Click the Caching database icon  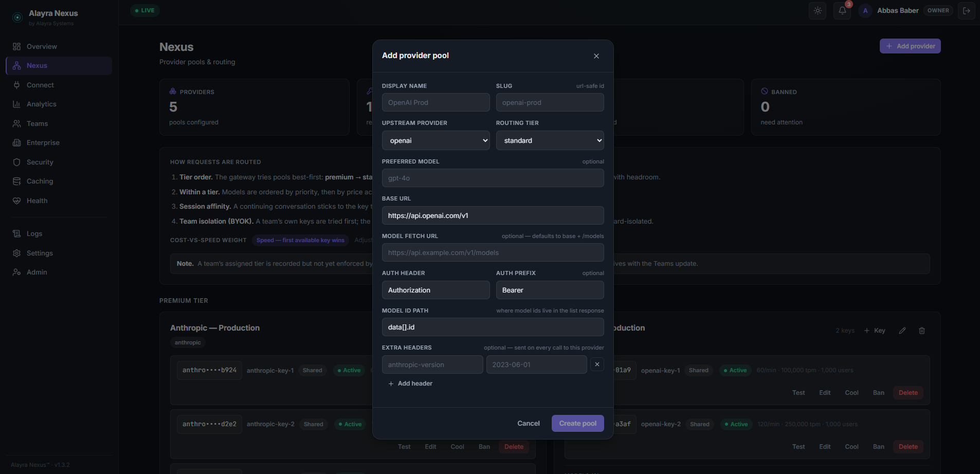click(17, 181)
